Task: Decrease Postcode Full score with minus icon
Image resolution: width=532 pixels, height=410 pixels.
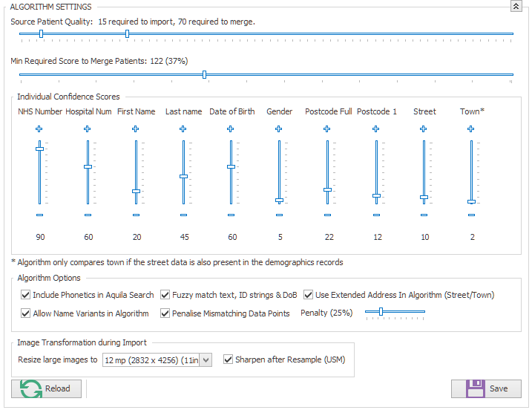Action: [x=327, y=215]
